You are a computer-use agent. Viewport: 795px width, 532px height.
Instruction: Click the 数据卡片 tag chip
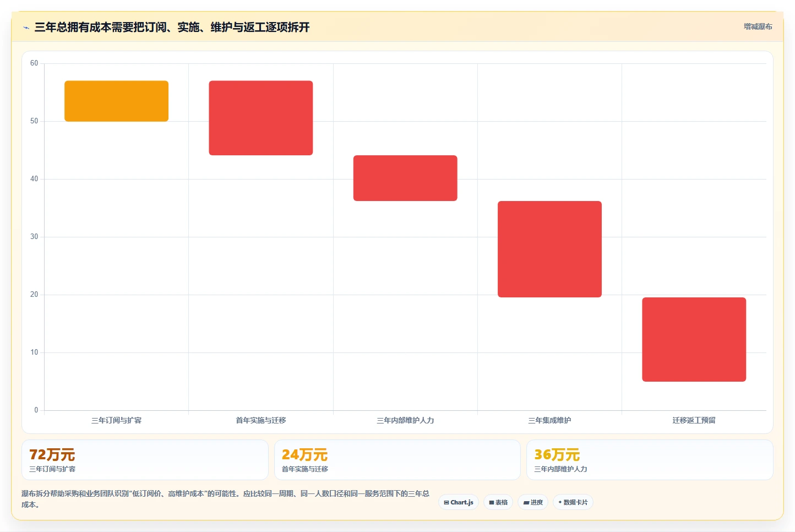pos(573,502)
